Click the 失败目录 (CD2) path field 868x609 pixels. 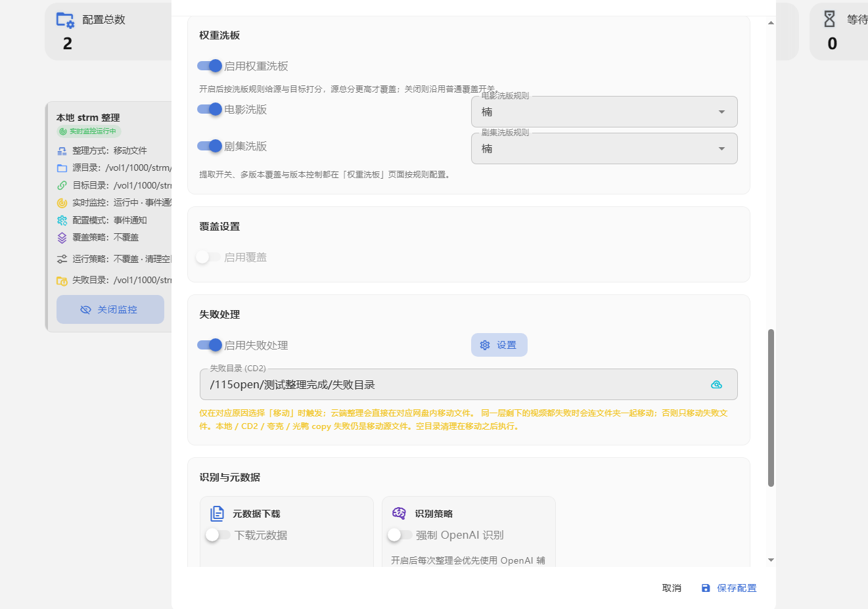click(x=468, y=384)
